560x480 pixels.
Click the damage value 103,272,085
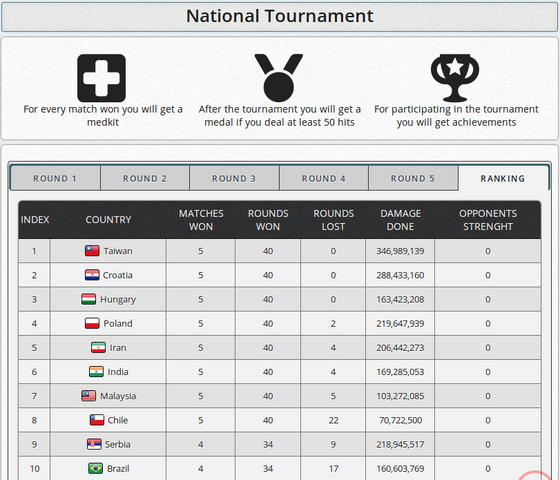click(x=400, y=396)
